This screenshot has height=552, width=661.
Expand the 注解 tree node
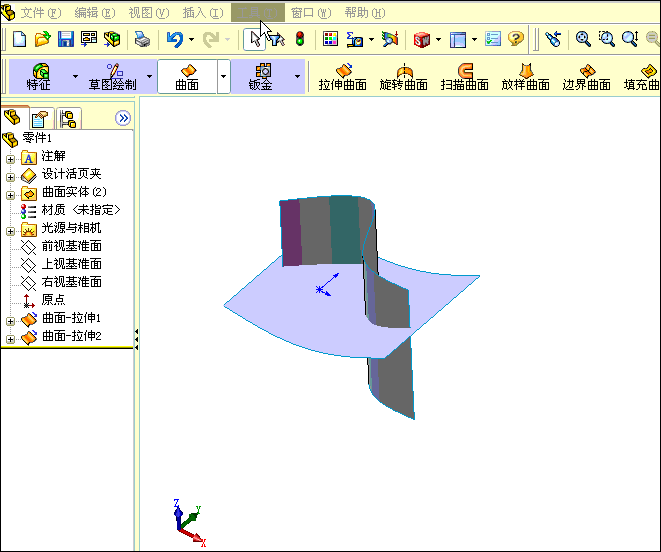[10, 159]
